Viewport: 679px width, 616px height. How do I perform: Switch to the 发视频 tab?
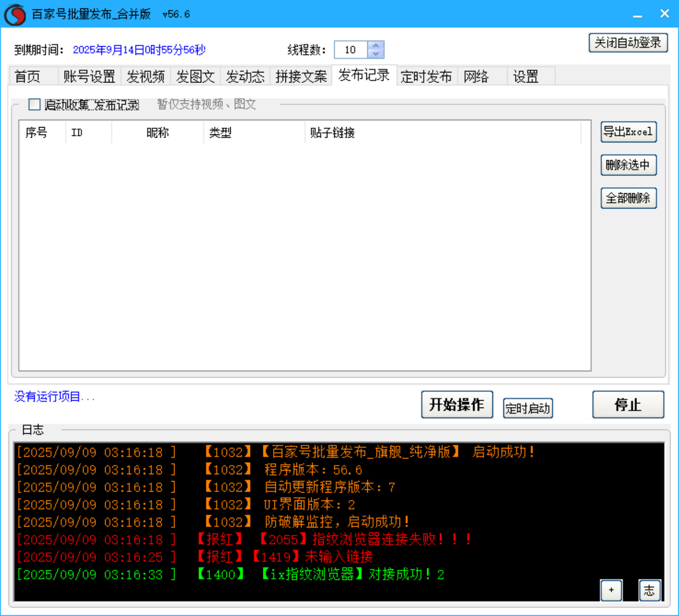(146, 77)
